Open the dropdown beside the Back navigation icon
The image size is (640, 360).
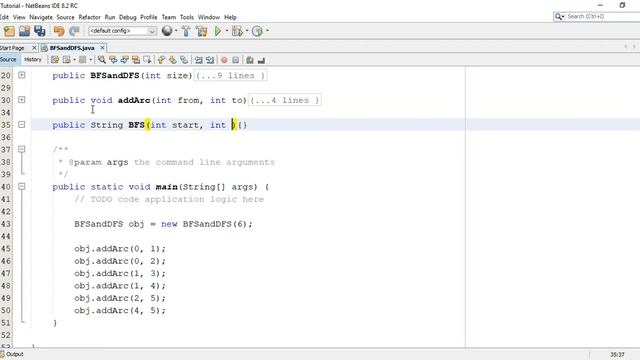click(x=74, y=60)
